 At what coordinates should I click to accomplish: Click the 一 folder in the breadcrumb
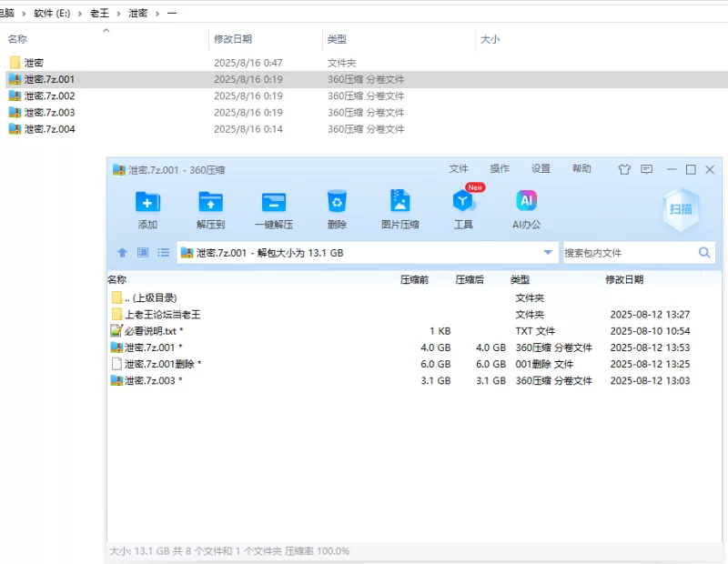(x=172, y=14)
